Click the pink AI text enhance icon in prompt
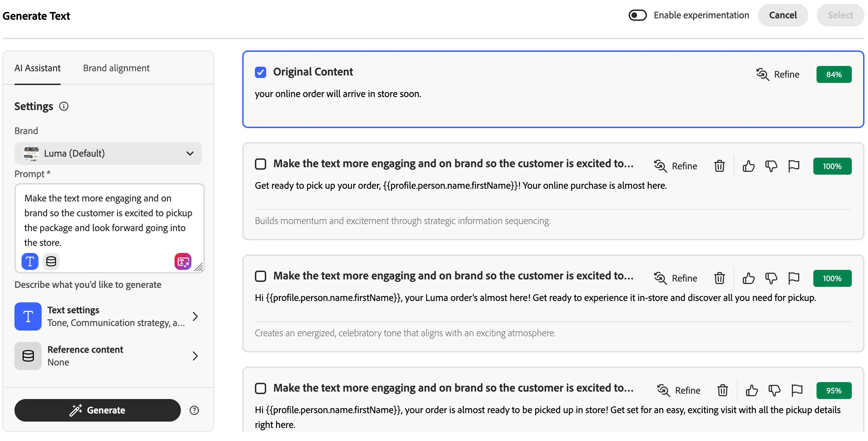This screenshot has height=441, width=868. pyautogui.click(x=183, y=261)
